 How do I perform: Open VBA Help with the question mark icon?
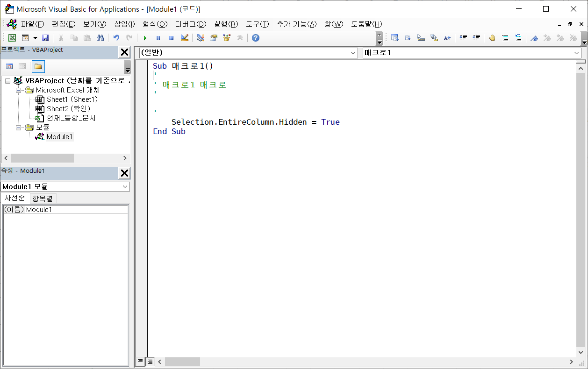point(256,38)
